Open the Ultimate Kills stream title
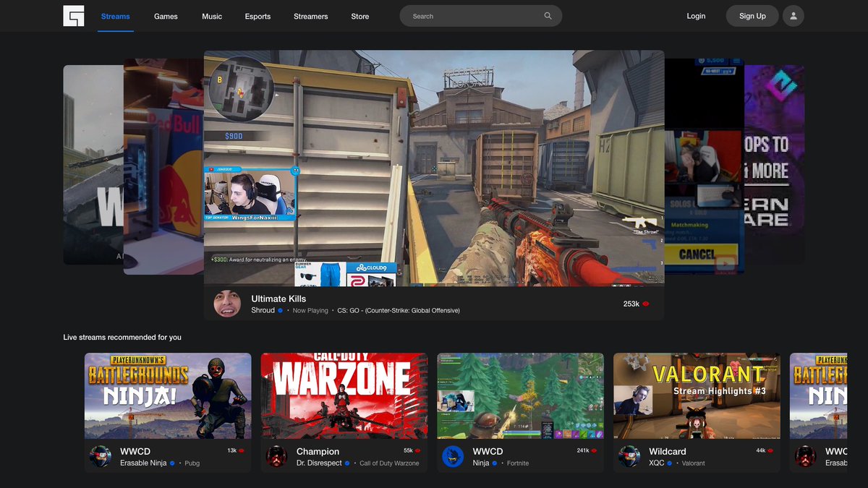868x488 pixels. point(278,299)
